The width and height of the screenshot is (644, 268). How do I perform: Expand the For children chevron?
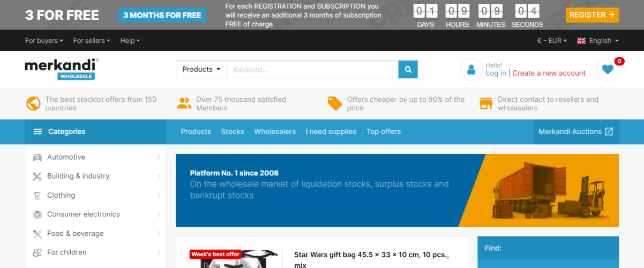coord(159,252)
